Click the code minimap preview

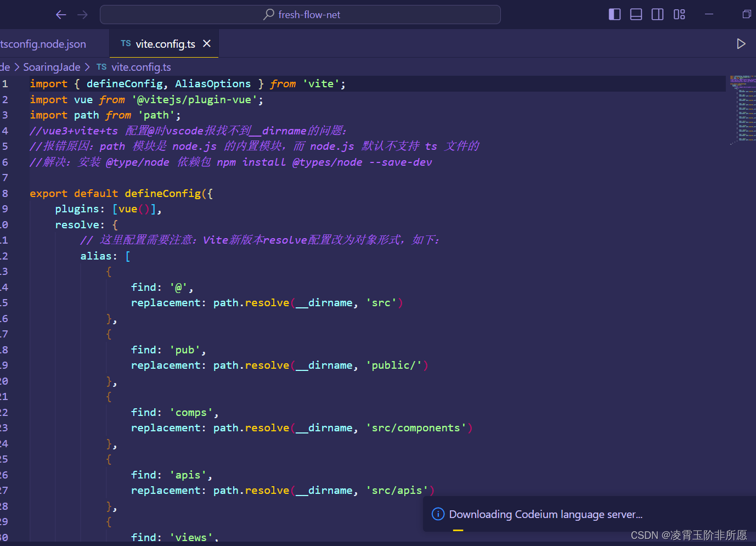(x=742, y=110)
